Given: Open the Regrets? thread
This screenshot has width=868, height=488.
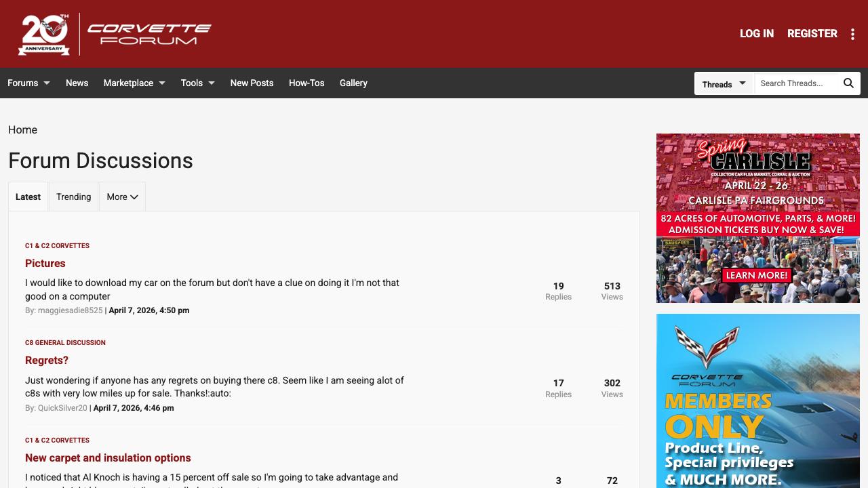Looking at the screenshot, I should tap(47, 360).
